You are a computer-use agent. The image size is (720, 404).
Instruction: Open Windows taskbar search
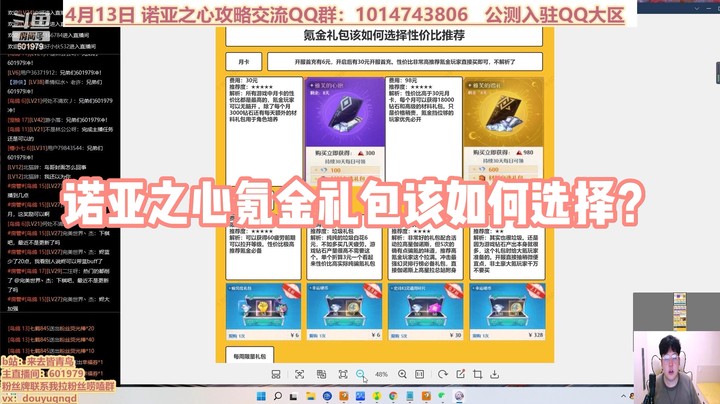coord(278,396)
